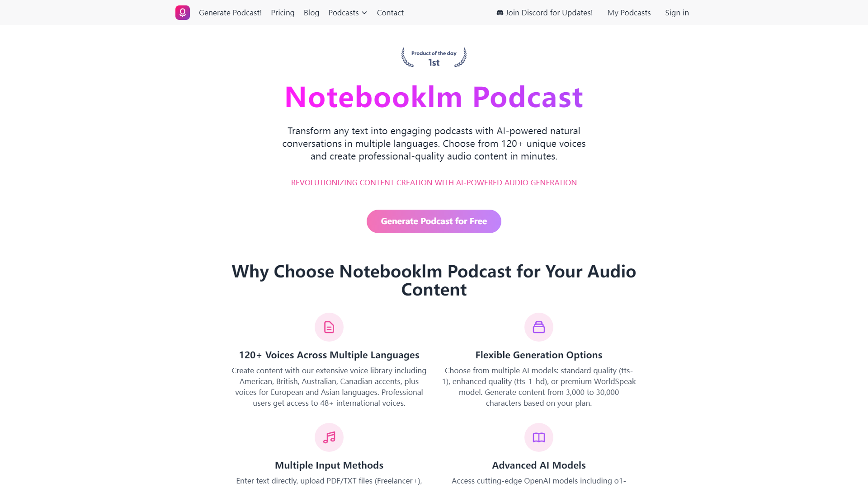Click the Pricing navigation link

point(282,13)
